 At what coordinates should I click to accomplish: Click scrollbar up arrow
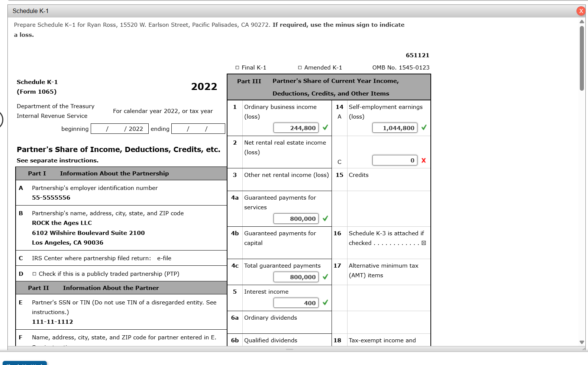click(x=582, y=22)
